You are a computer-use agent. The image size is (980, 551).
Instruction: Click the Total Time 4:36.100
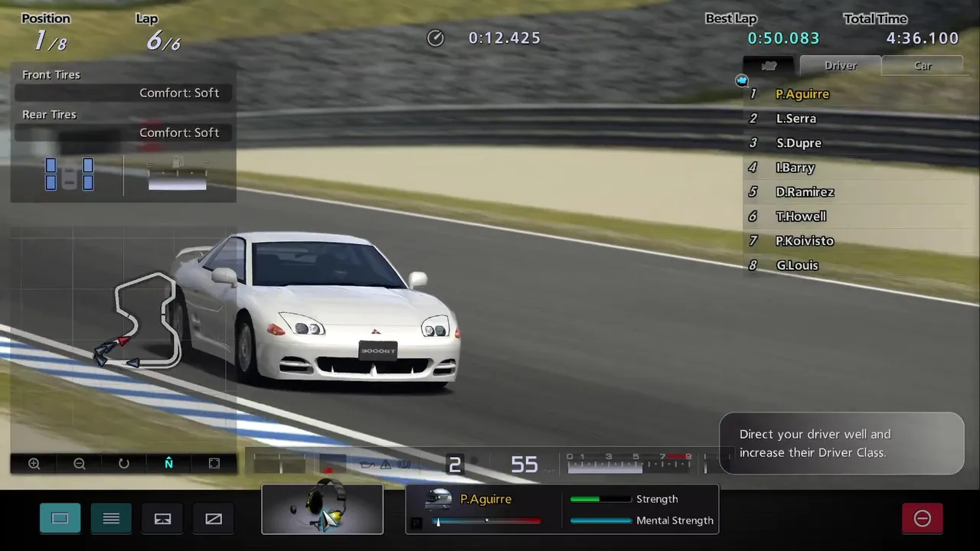coord(923,38)
